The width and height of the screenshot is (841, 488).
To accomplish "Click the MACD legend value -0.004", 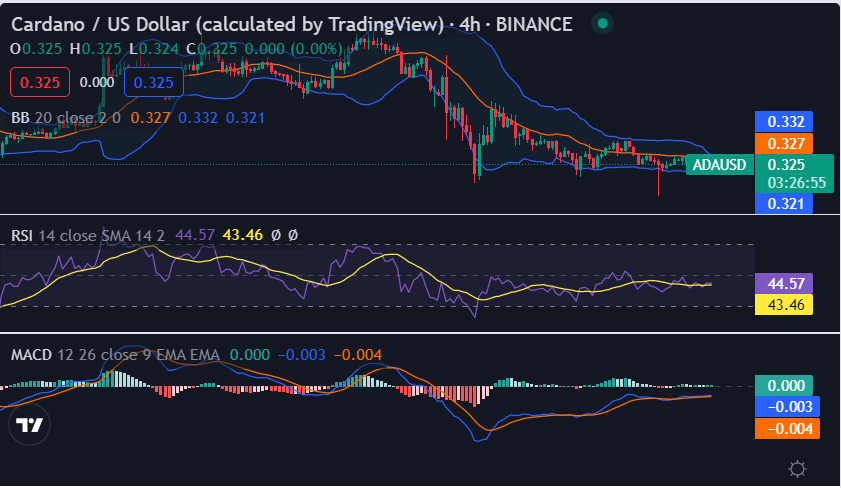I will 358,354.
